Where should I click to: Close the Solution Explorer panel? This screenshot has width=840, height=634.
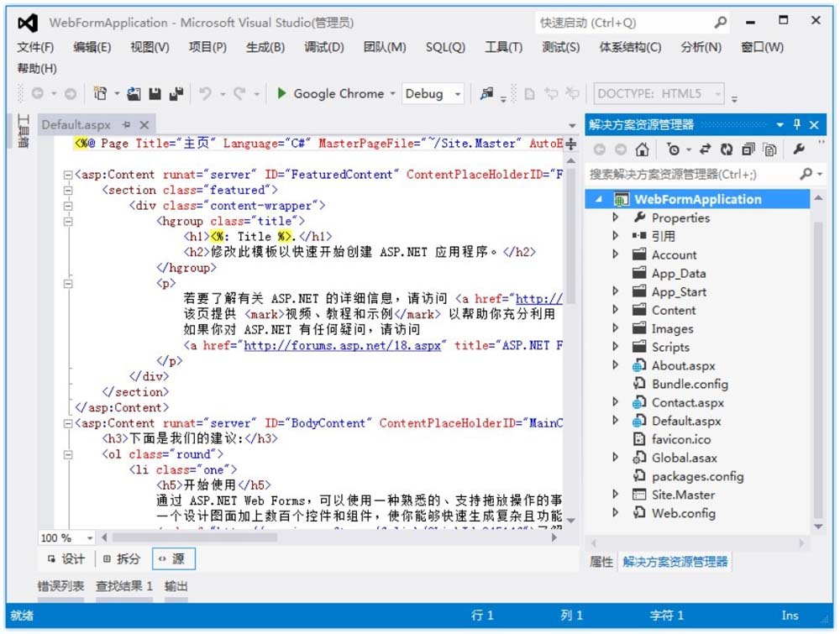814,125
